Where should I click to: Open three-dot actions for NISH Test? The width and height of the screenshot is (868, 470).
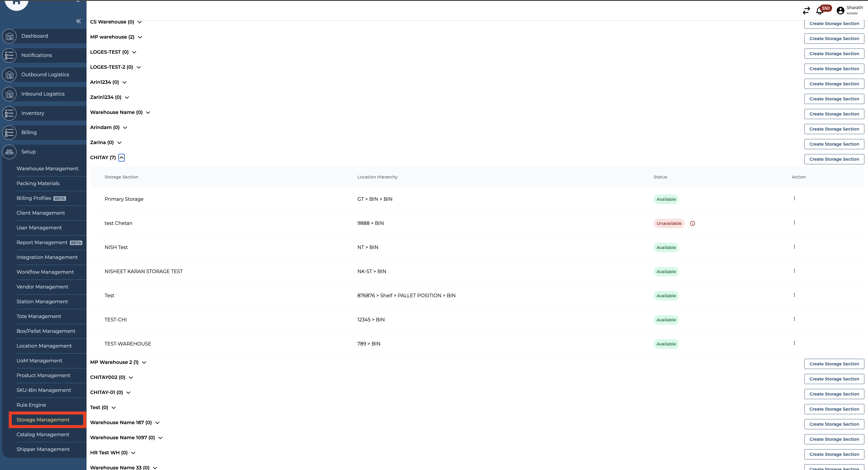pyautogui.click(x=794, y=247)
